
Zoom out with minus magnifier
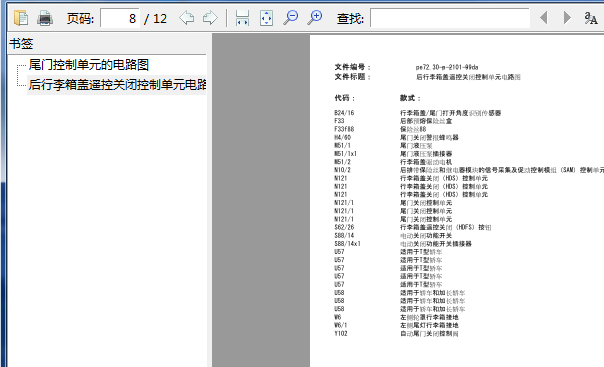pyautogui.click(x=290, y=18)
